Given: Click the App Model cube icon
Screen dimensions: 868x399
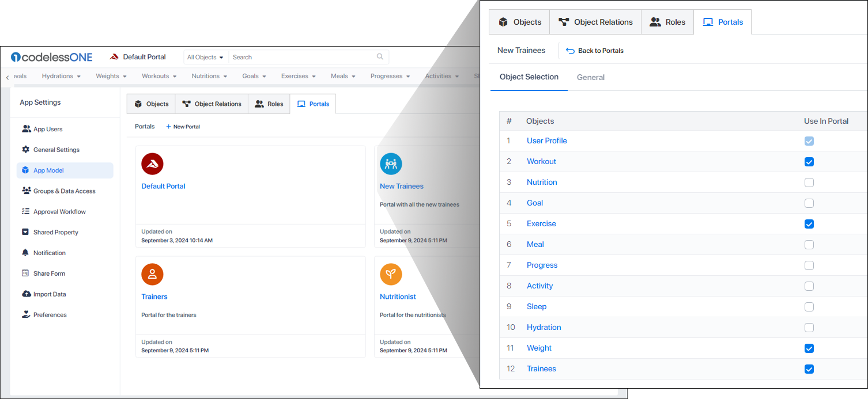Looking at the screenshot, I should click(x=26, y=170).
